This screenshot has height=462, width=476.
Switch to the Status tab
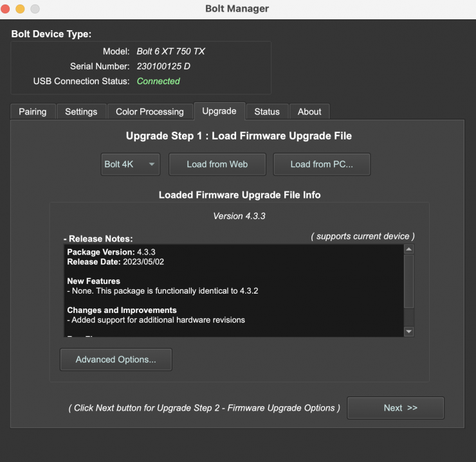(267, 112)
